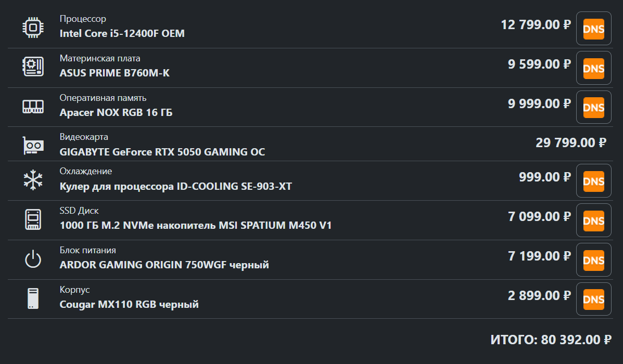Open DNS store for MSI SPATIUM M450

pyautogui.click(x=594, y=220)
